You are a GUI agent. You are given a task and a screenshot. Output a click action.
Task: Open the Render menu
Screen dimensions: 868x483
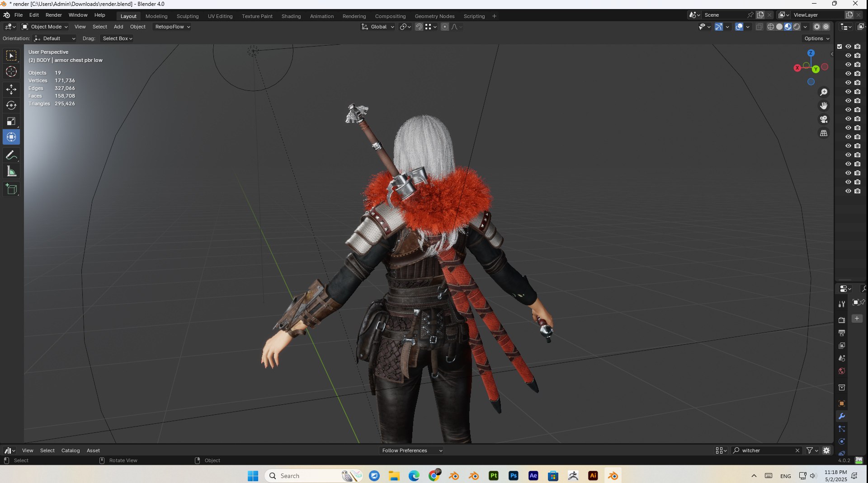54,15
